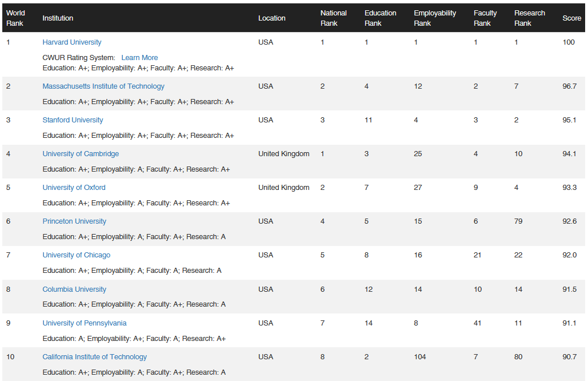
Task: Select the Education Rank column header
Action: click(x=380, y=18)
